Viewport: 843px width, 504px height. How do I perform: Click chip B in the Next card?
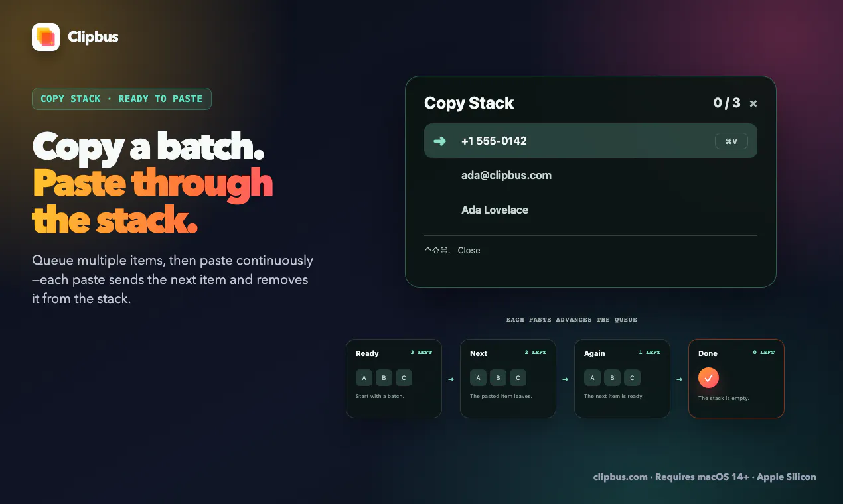click(x=498, y=378)
